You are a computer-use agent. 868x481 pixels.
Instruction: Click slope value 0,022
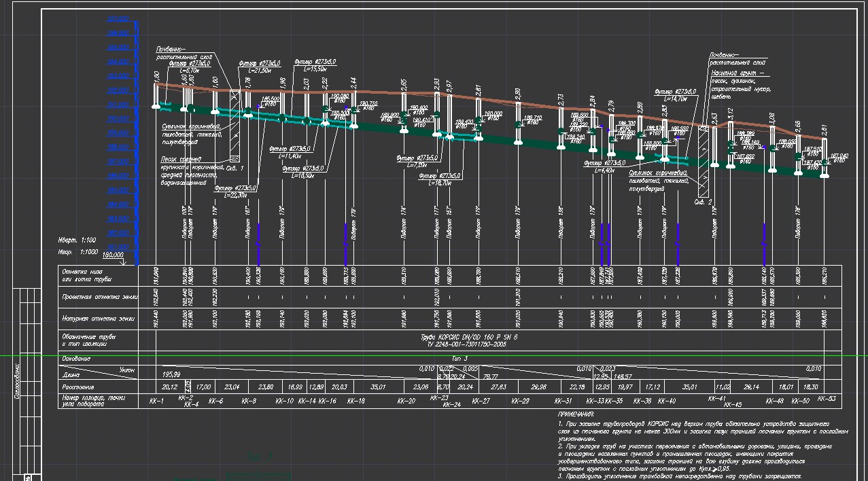(x=447, y=368)
